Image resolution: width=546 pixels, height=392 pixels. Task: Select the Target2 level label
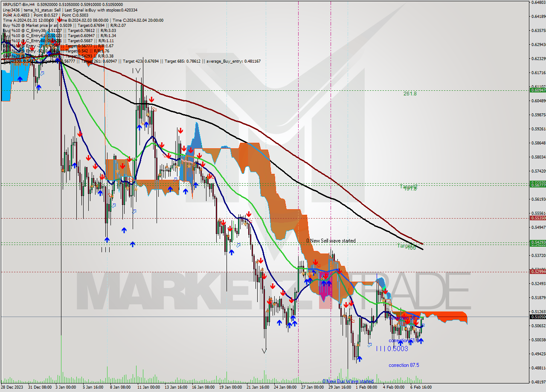click(408, 186)
